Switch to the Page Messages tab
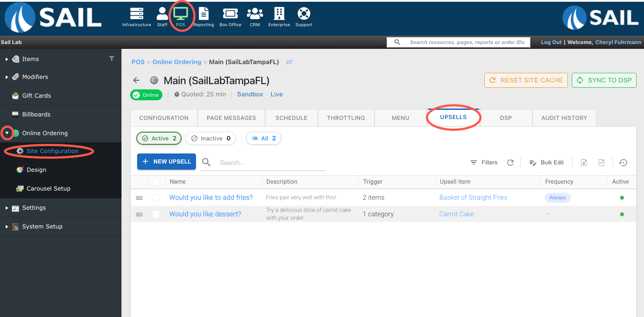 click(231, 118)
